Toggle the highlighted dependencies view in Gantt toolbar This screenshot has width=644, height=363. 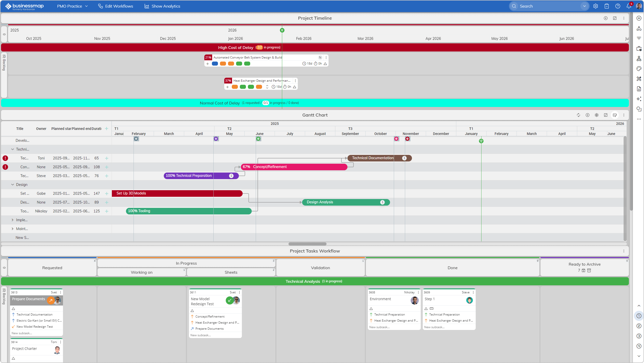coord(615,115)
